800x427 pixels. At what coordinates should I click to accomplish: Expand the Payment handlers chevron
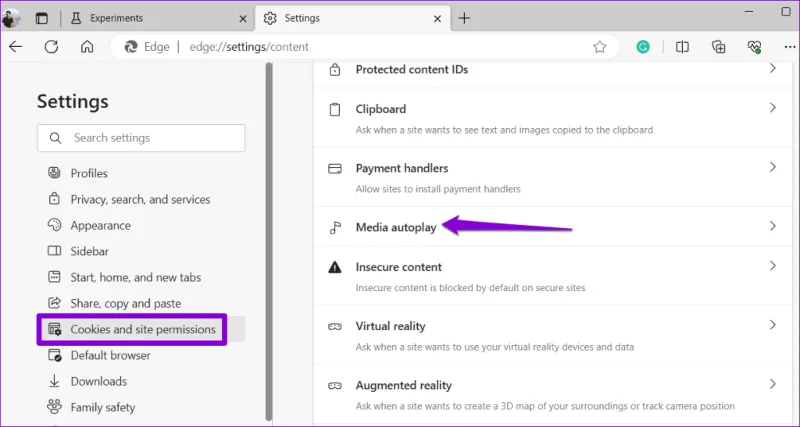[772, 167]
